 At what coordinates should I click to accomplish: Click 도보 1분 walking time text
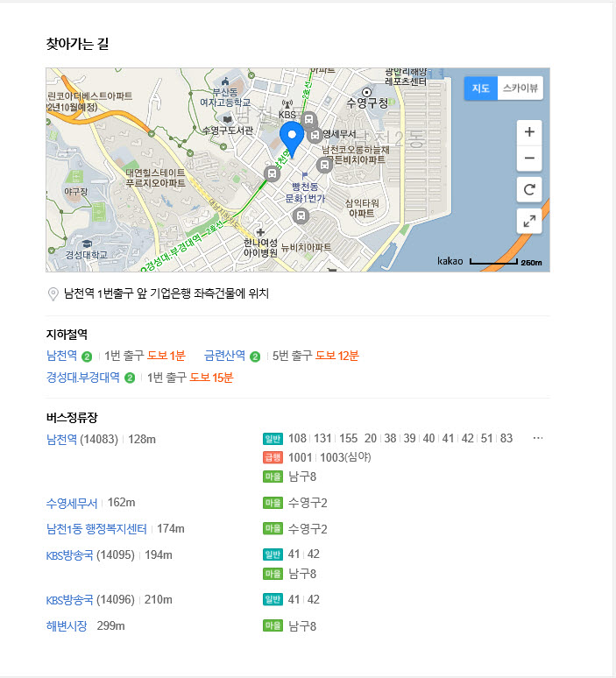pyautogui.click(x=166, y=356)
